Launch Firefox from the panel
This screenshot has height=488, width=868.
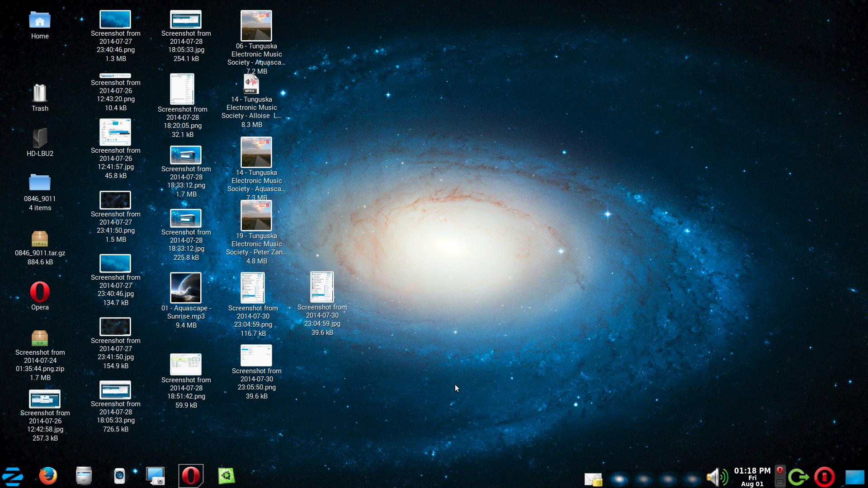click(x=48, y=476)
